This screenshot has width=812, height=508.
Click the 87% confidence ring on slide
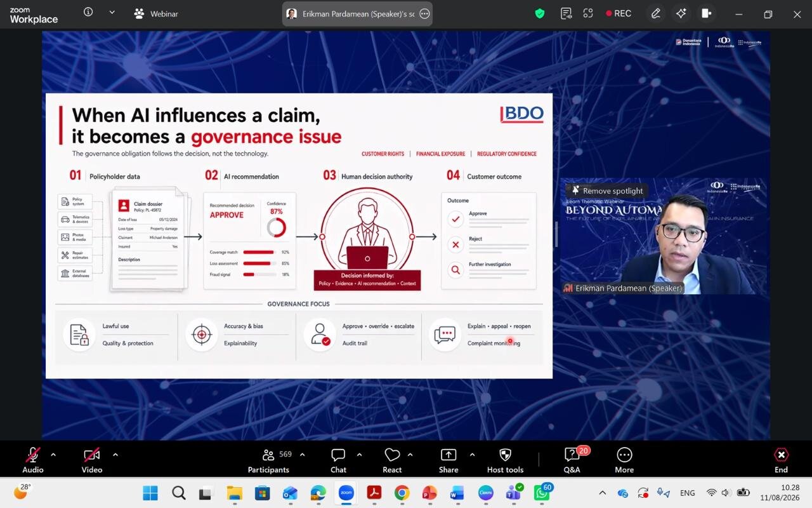coord(276,227)
